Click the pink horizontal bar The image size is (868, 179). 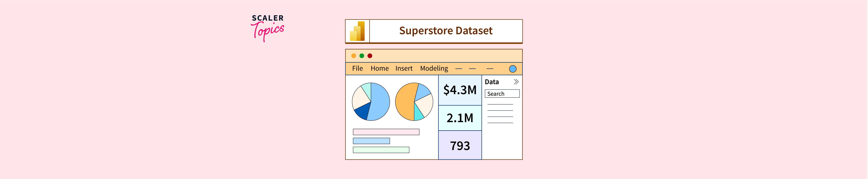tap(386, 132)
